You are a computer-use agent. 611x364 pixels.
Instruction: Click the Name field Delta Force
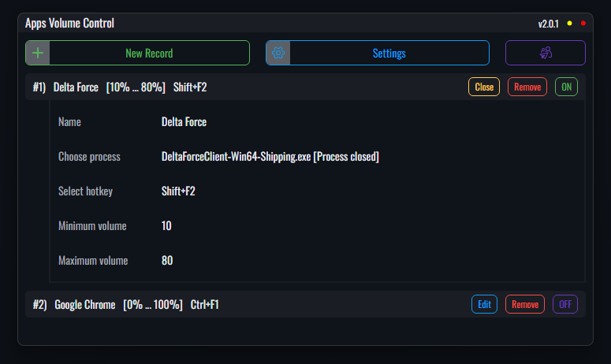pyautogui.click(x=184, y=122)
